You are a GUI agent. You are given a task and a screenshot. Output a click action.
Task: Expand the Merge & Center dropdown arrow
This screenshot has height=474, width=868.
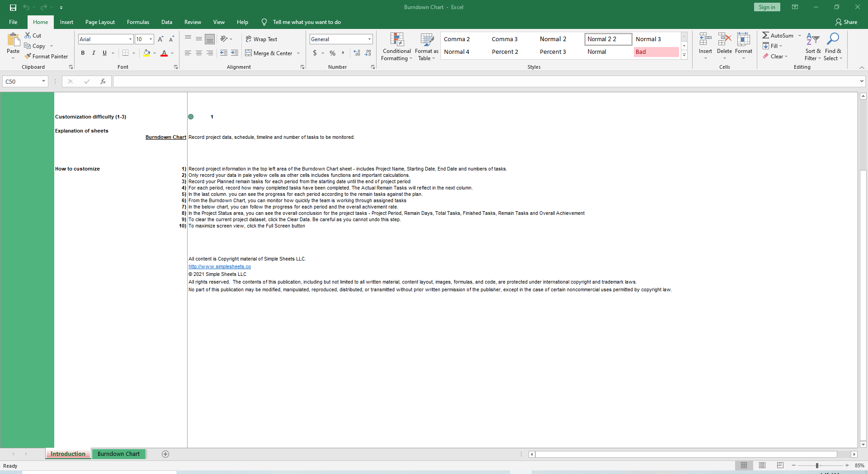pos(298,53)
